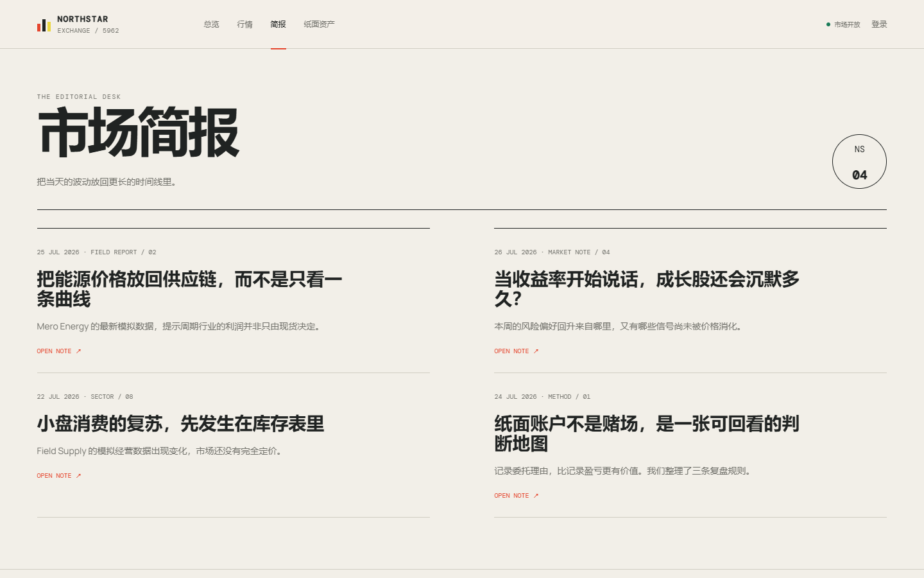Open the 纸面资产 nav item
Image resolution: width=924 pixels, height=578 pixels.
tap(320, 24)
